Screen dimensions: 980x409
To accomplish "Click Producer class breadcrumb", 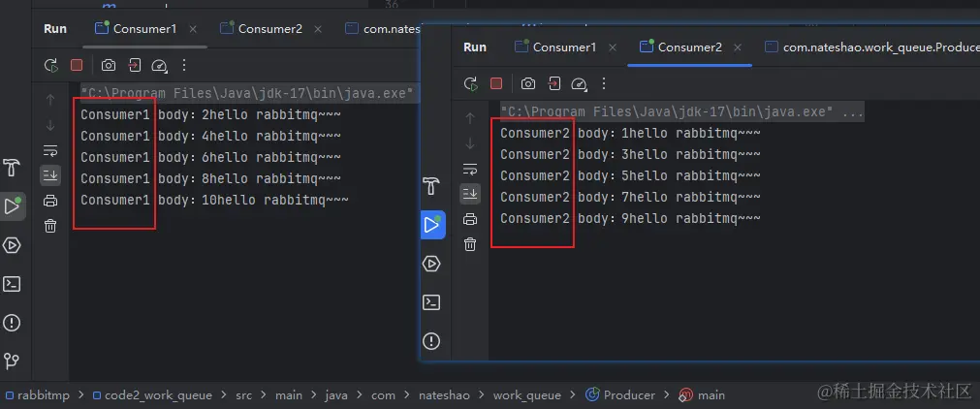I will (x=620, y=395).
